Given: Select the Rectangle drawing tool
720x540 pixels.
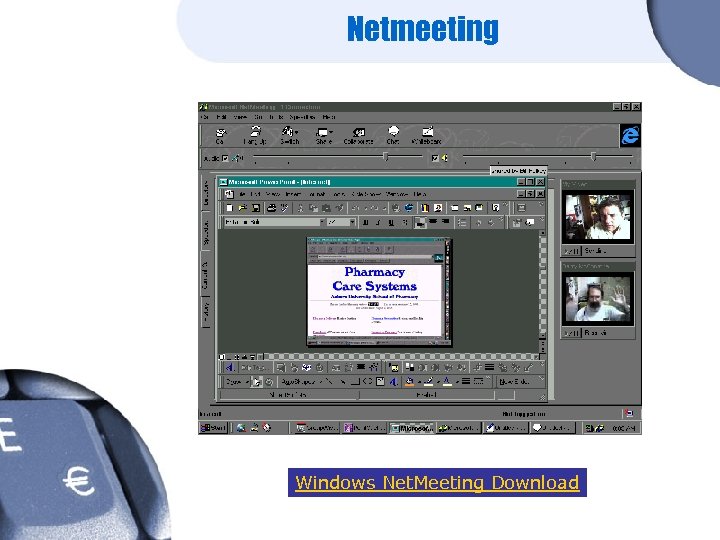Looking at the screenshot, I should [355, 382].
